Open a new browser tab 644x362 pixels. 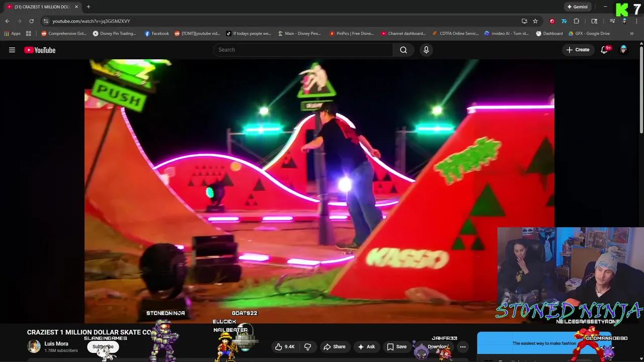pyautogui.click(x=89, y=7)
